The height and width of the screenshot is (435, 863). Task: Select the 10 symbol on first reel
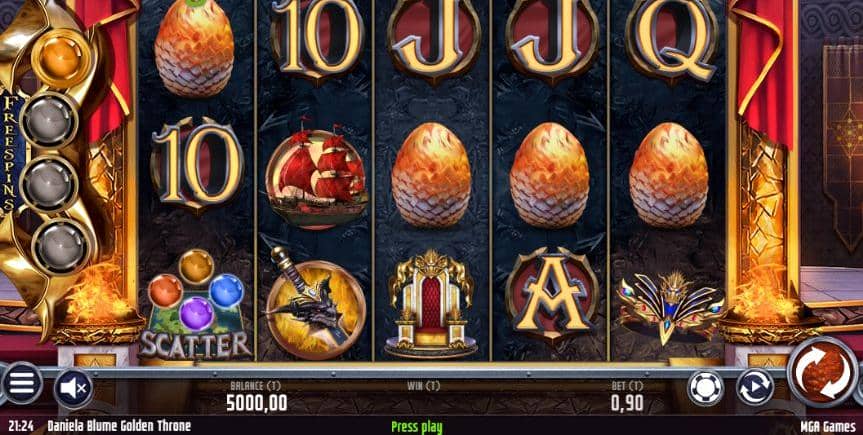point(197,164)
